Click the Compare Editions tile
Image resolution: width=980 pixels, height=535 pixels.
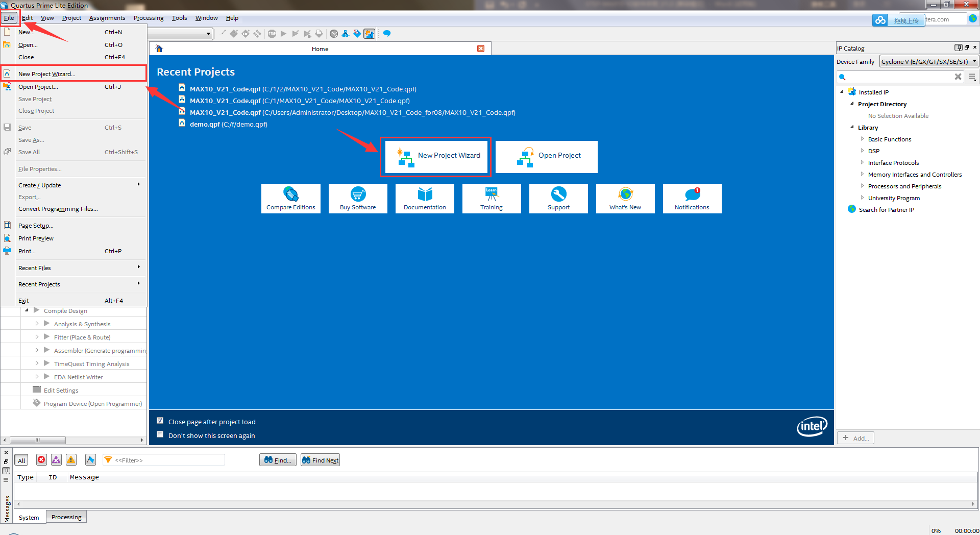(291, 199)
